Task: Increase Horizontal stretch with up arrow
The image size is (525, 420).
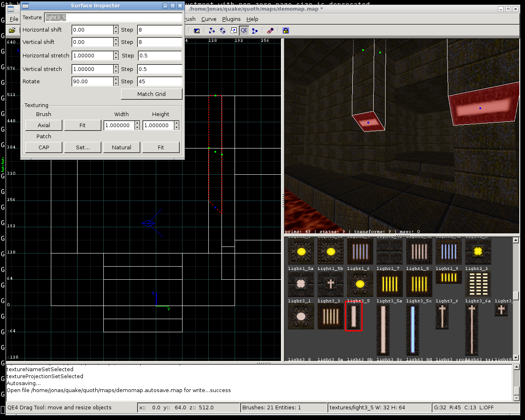Action: 116,53
